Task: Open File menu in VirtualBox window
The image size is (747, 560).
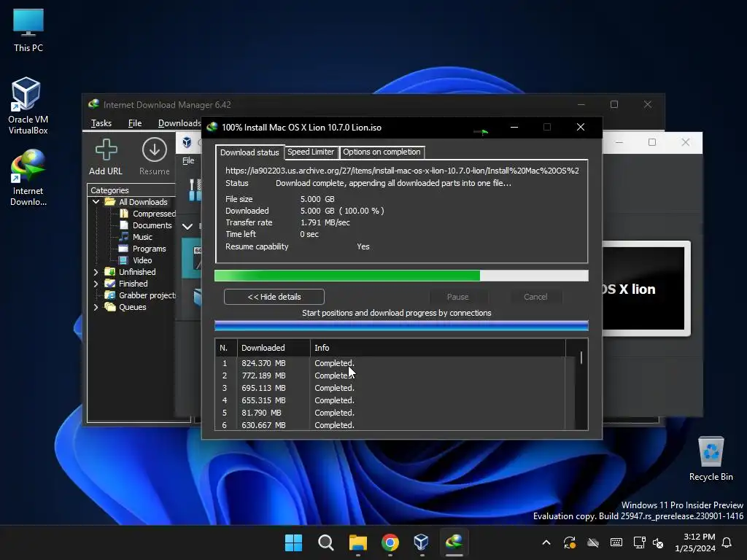Action: [188, 160]
